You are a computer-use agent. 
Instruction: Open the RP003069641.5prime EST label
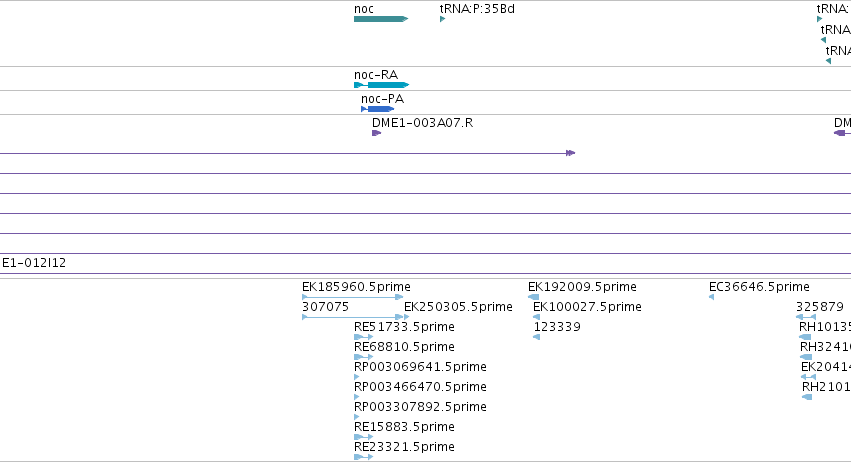[420, 367]
